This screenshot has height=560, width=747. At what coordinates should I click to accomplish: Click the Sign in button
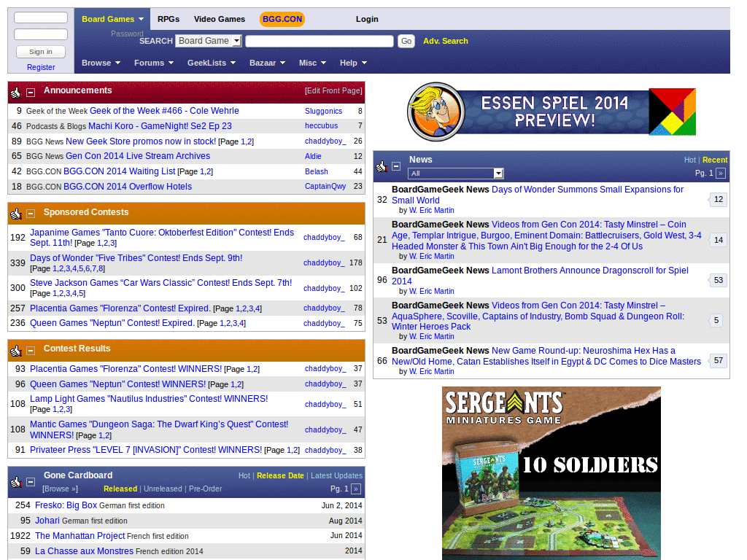[x=41, y=52]
